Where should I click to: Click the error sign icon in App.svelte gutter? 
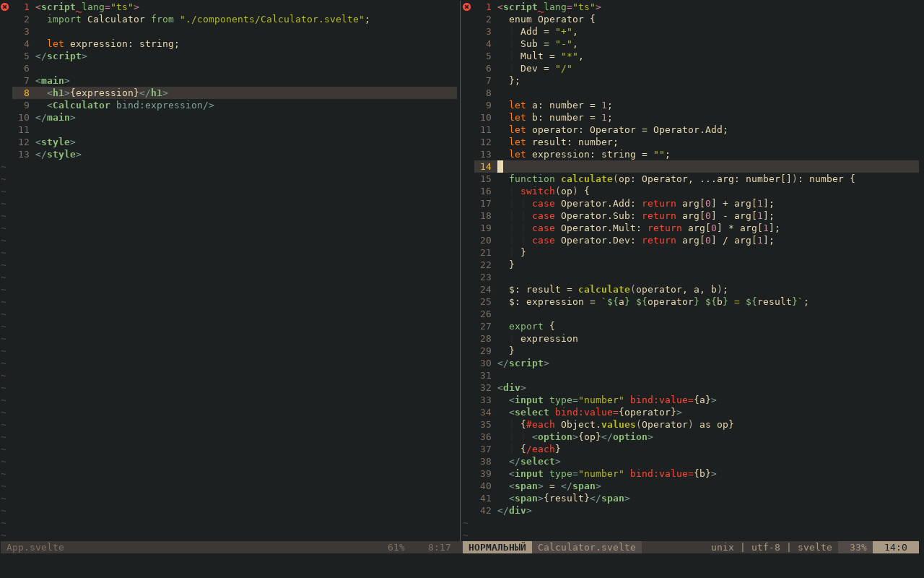(4, 7)
